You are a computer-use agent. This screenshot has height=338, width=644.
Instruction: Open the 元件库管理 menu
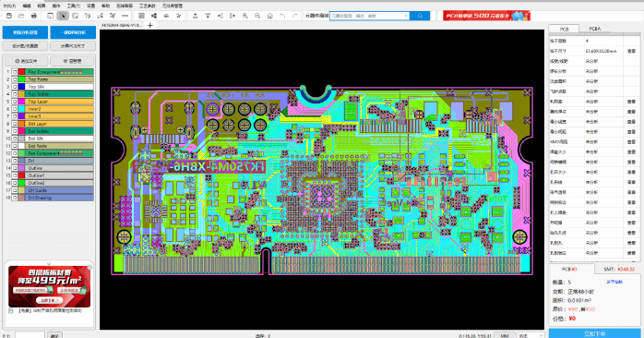[173, 6]
